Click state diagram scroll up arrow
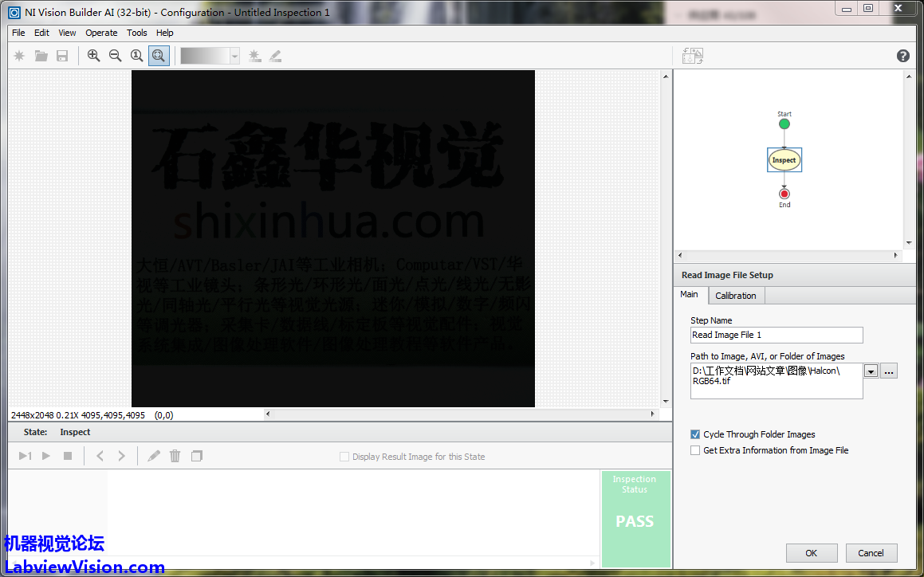Screen dimensions: 924x577 [x=909, y=76]
